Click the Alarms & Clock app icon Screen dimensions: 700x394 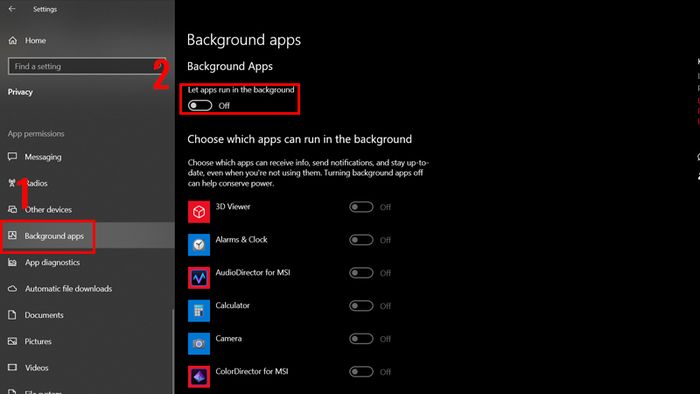199,245
